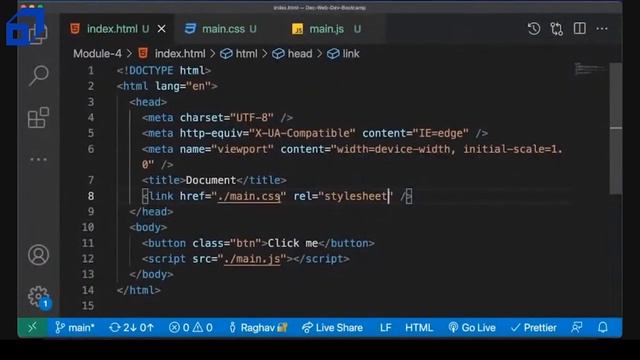Click the lang="en" attribute on line 2
The height and width of the screenshot is (360, 640).
183,86
